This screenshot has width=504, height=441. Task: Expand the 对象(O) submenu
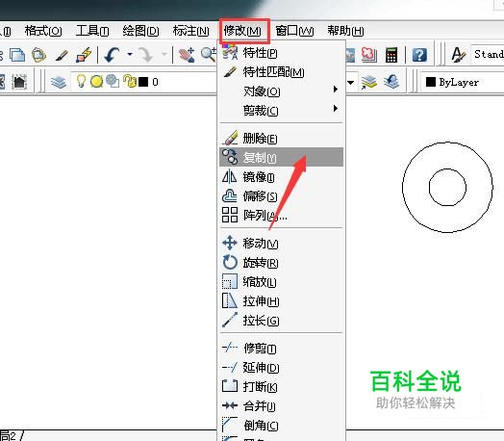tap(281, 91)
